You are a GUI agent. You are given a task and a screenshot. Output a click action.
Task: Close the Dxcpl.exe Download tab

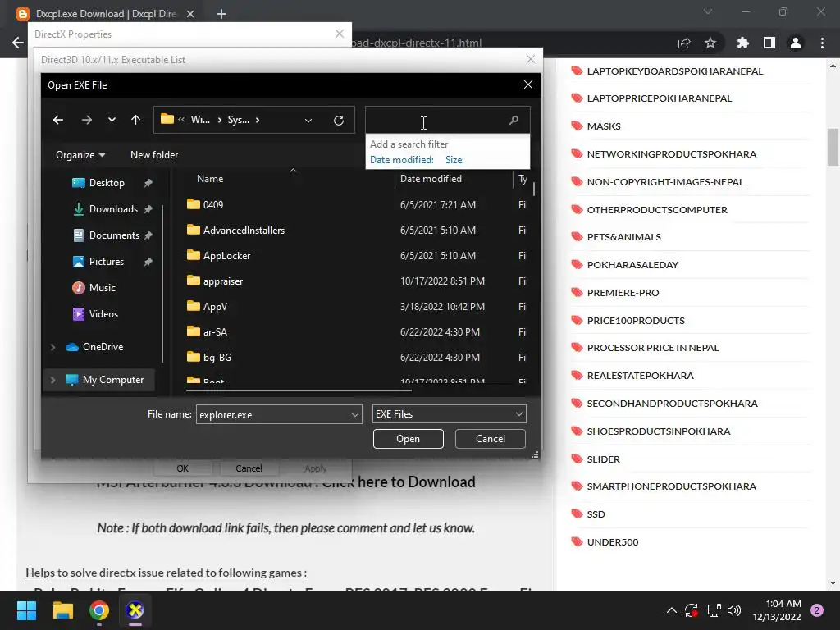[x=190, y=14]
